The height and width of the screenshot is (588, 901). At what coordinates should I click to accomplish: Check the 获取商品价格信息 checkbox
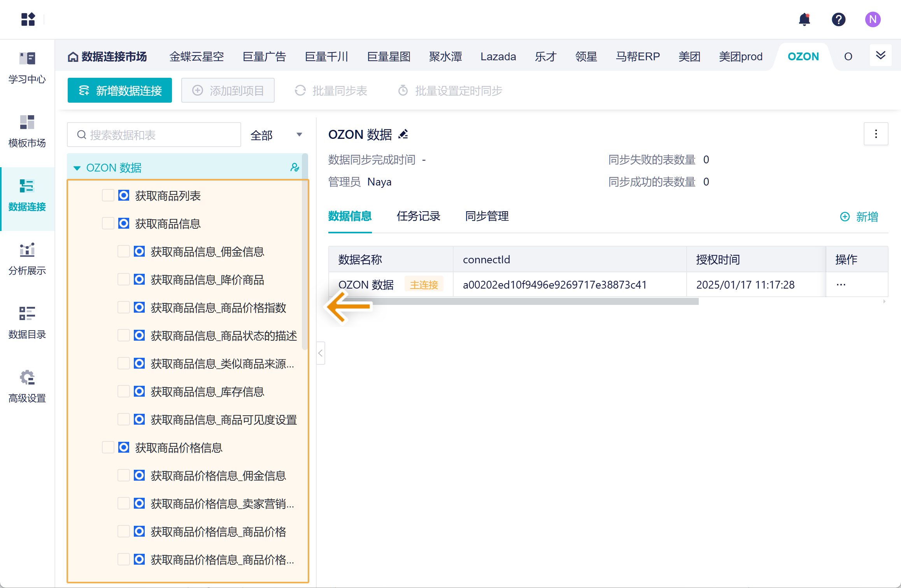tap(108, 447)
